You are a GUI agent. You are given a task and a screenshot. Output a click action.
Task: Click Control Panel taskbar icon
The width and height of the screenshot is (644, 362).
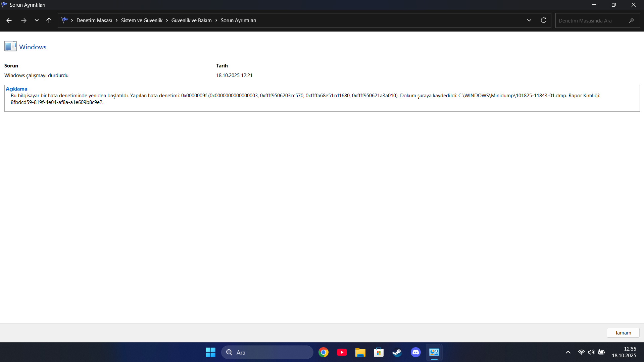click(x=434, y=352)
